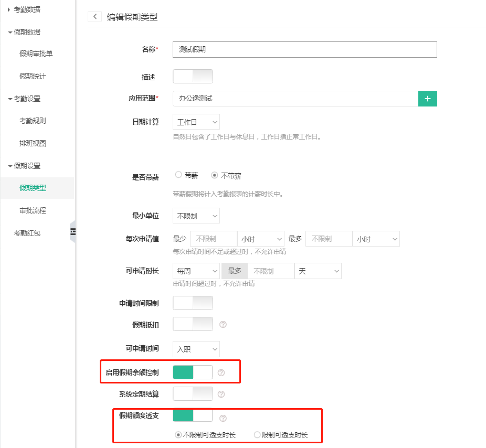The width and height of the screenshot is (486, 448).
Task: Open the 最小单位 dropdown showing 不限制
Action: tap(196, 216)
